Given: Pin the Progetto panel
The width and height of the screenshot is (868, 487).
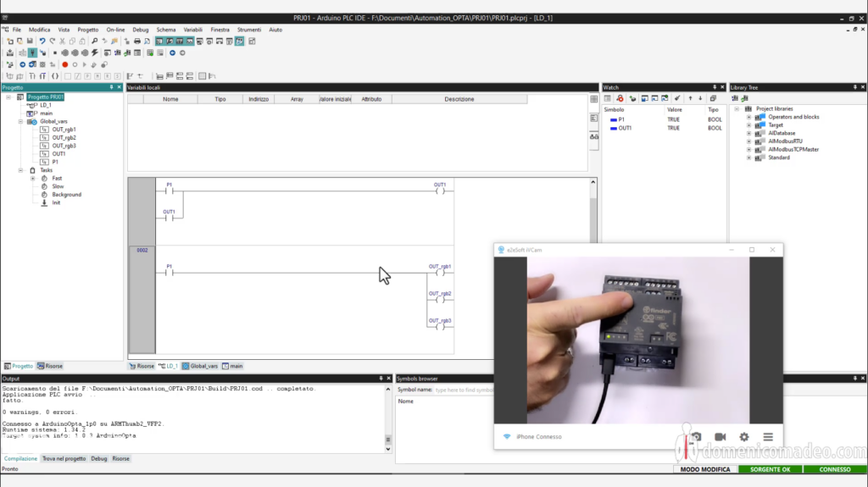Looking at the screenshot, I should point(111,87).
